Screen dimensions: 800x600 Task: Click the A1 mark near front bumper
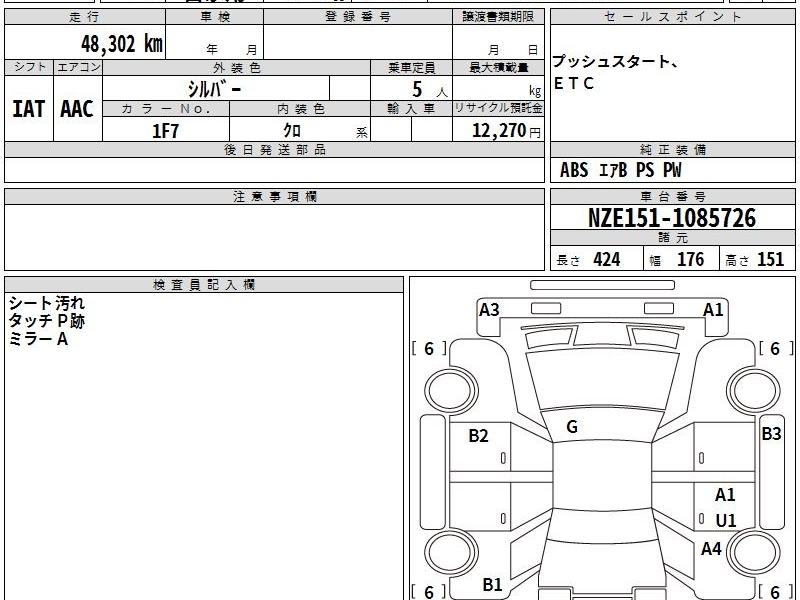(713, 310)
